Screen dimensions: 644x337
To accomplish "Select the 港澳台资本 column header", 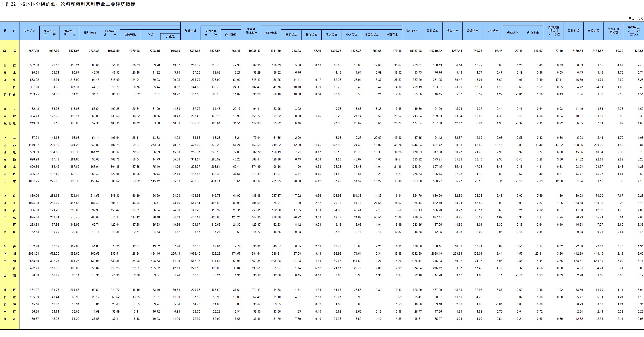I will click(x=371, y=35).
